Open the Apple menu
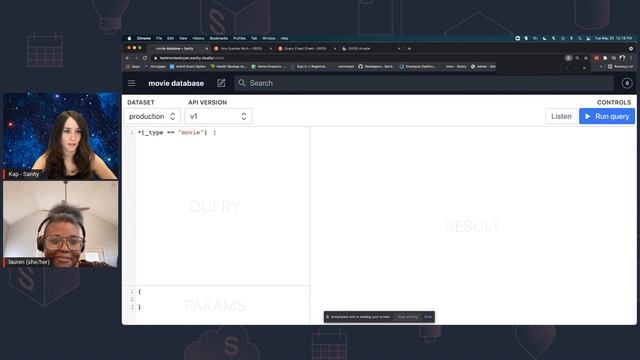Image resolution: width=640 pixels, height=360 pixels. tap(129, 38)
